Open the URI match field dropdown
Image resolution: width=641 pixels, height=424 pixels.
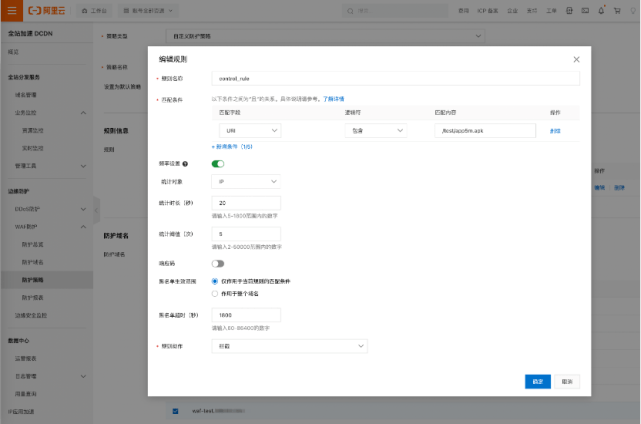pos(248,130)
